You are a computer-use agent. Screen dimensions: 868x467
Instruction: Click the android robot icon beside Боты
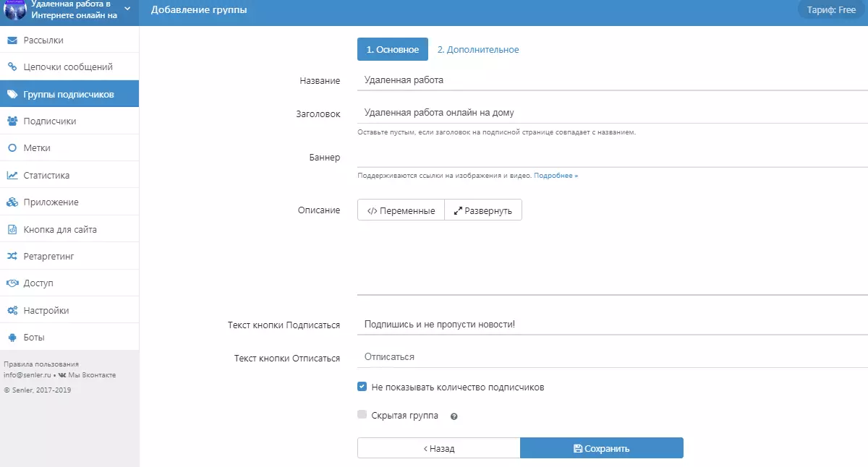pyautogui.click(x=12, y=337)
